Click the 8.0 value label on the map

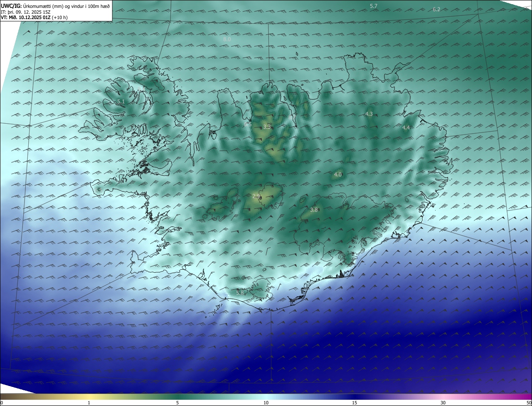click(x=227, y=39)
